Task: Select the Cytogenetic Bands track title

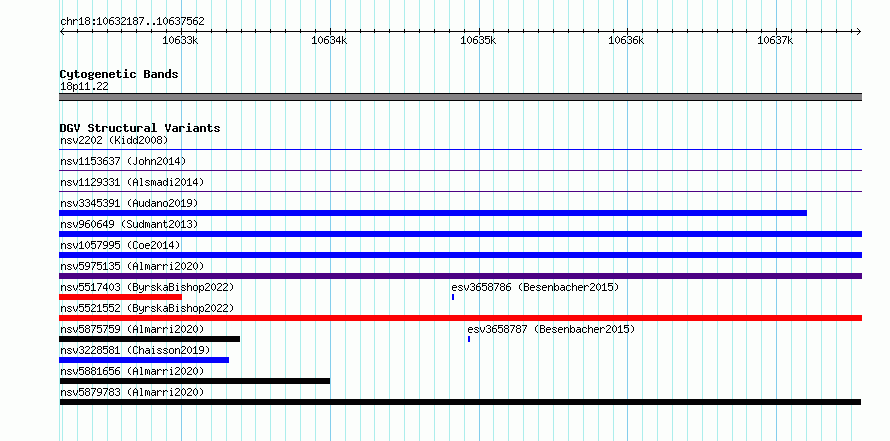Action: pos(119,74)
